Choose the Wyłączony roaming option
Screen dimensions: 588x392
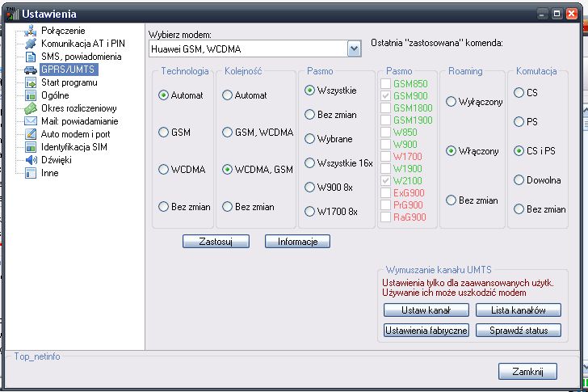point(451,102)
